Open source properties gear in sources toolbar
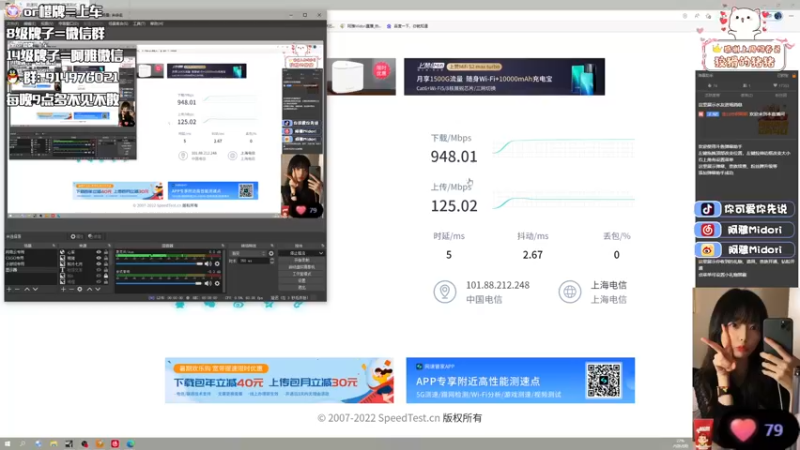The width and height of the screenshot is (800, 450). [x=80, y=289]
